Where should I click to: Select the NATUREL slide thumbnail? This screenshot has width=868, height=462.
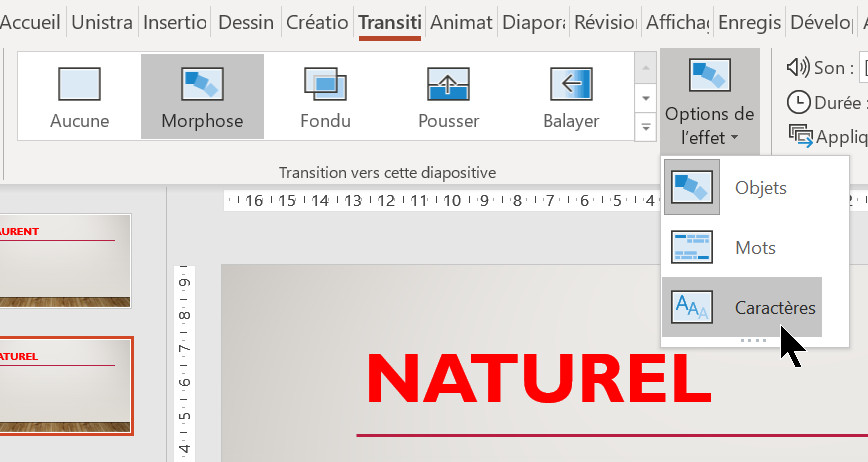(x=66, y=386)
